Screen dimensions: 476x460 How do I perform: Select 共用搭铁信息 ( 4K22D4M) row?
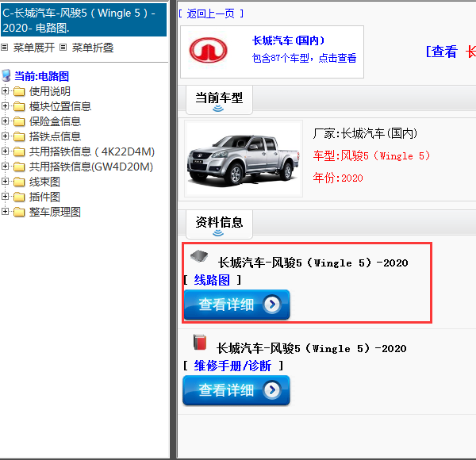point(92,151)
